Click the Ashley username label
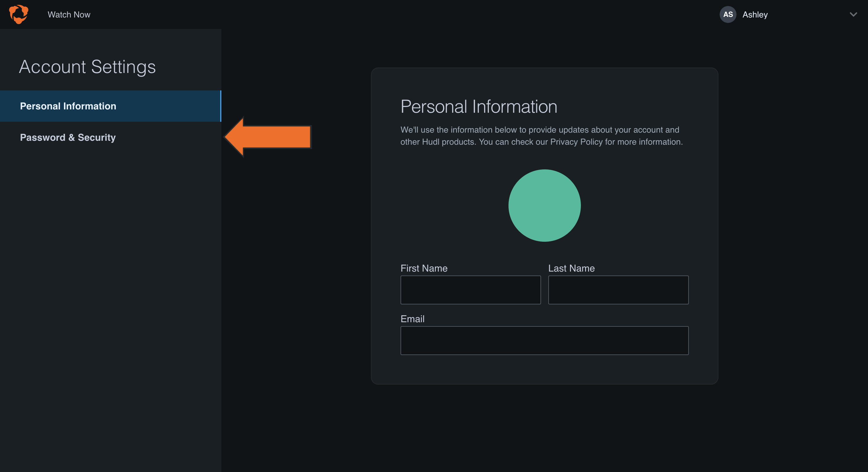This screenshot has height=472, width=868. 755,14
